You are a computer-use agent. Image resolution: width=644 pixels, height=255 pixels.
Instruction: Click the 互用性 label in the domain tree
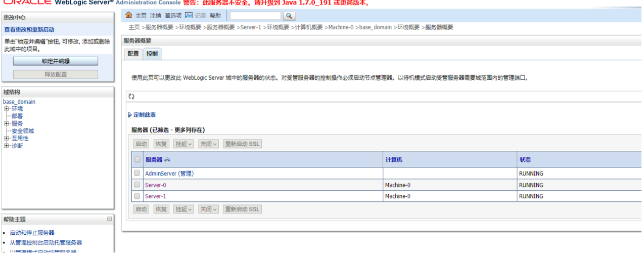20,139
